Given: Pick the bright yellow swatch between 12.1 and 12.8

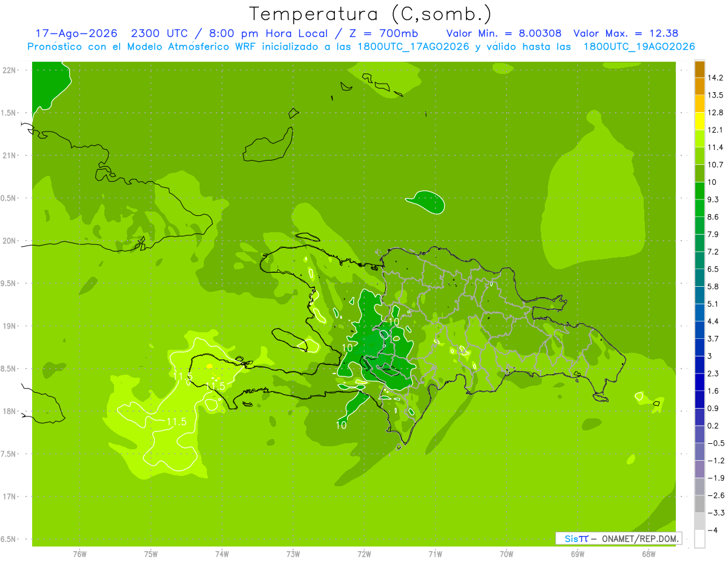Looking at the screenshot, I should click(x=699, y=121).
